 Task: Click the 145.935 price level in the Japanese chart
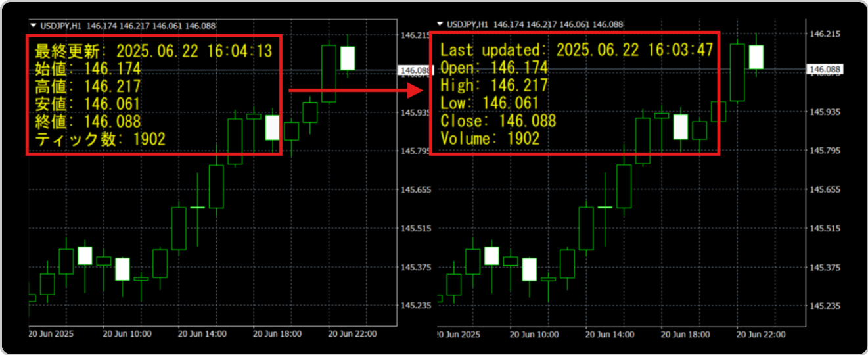click(415, 112)
